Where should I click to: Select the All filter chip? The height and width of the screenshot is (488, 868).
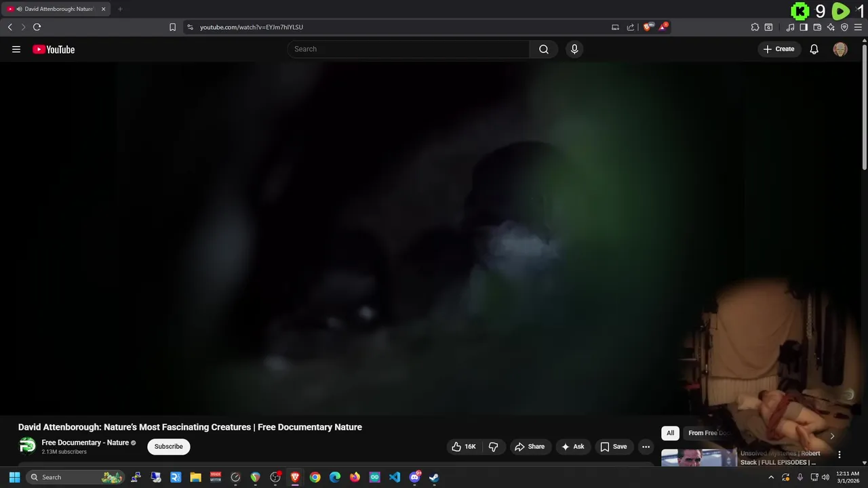(x=670, y=433)
